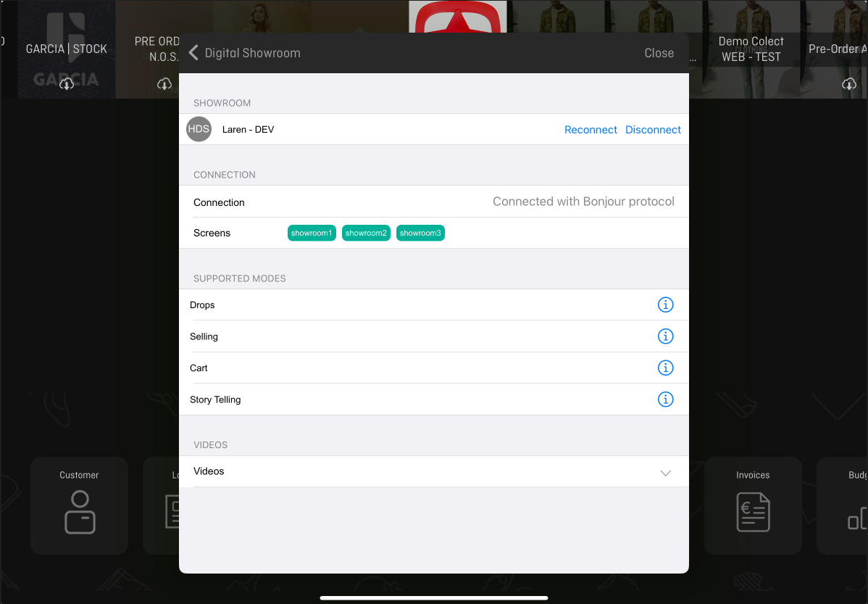Image resolution: width=868 pixels, height=604 pixels.
Task: Tap the HDS showroom avatar
Action: click(199, 129)
